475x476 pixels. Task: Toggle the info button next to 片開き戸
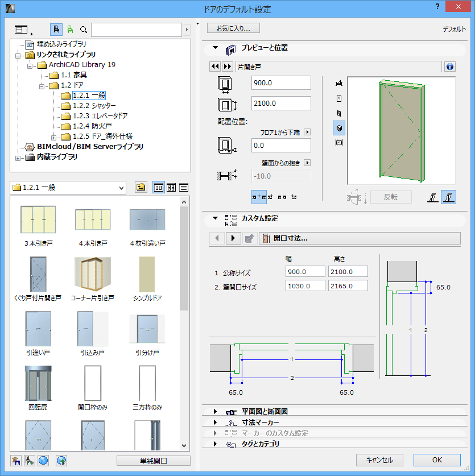coord(449,66)
